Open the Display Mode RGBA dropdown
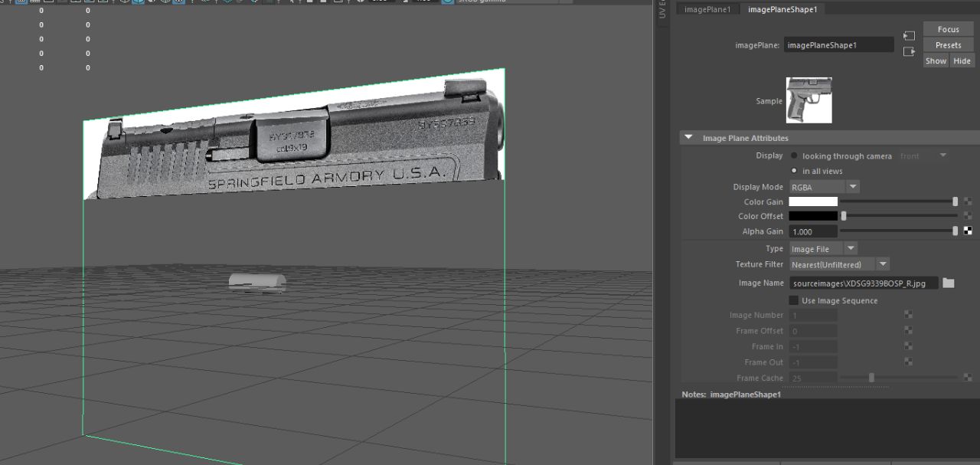This screenshot has width=980, height=465. 825,187
